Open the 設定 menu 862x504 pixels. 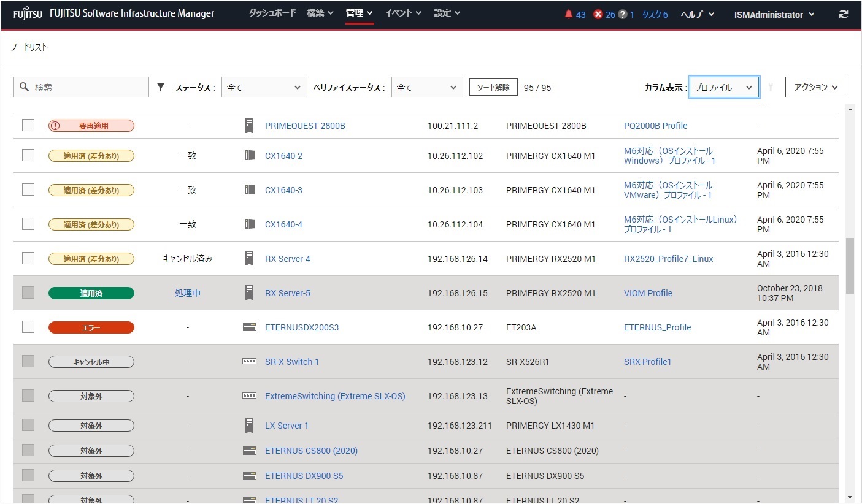click(447, 13)
